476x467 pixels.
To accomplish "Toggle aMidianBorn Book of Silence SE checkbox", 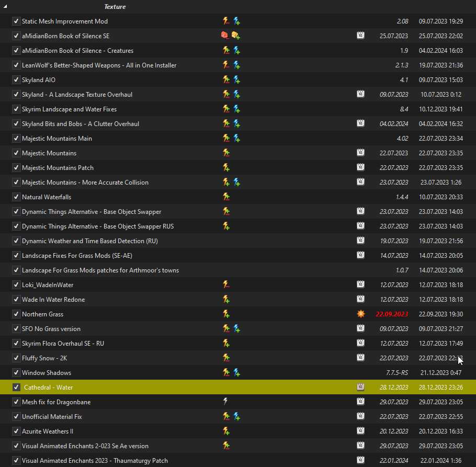I will click(16, 36).
